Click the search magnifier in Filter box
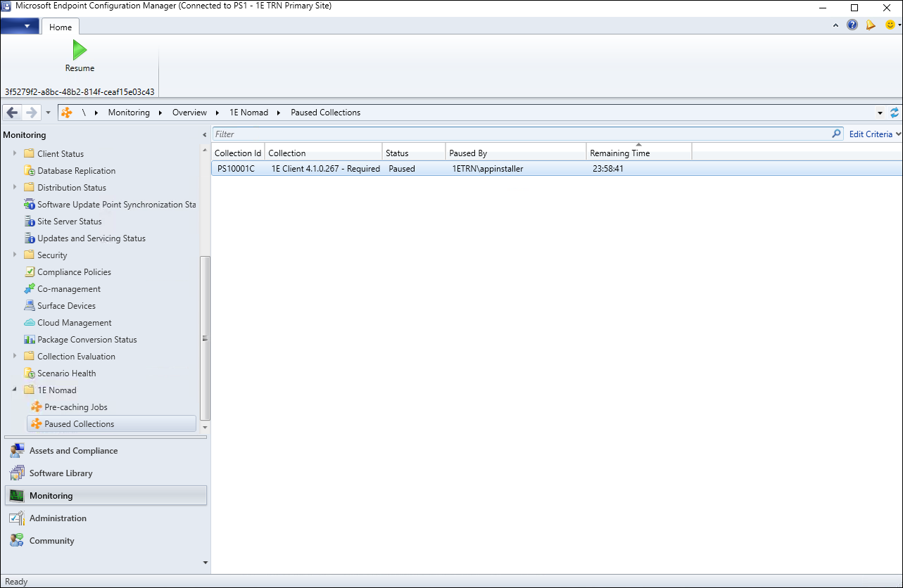 (x=837, y=134)
